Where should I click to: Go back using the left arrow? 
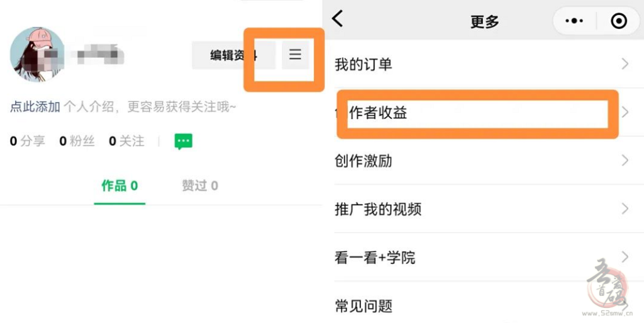[338, 18]
